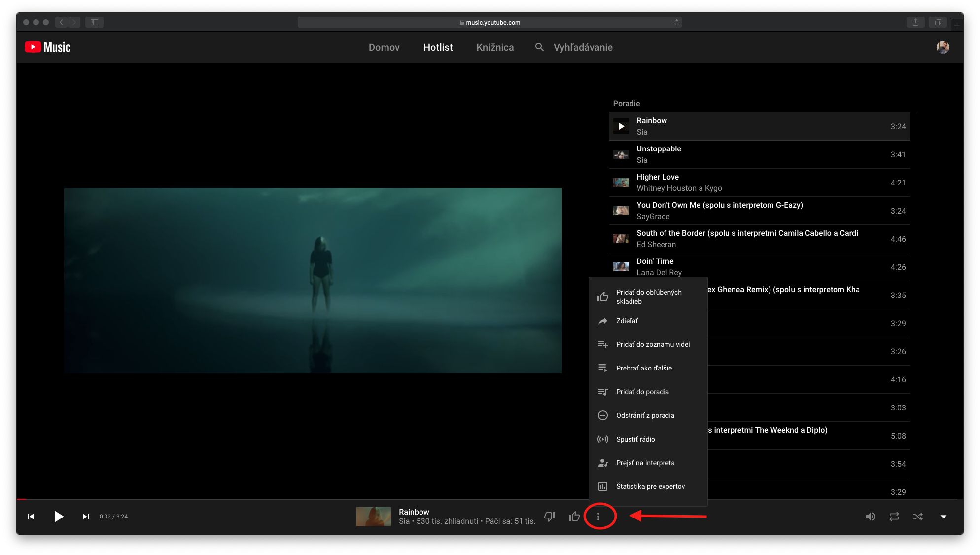The width and height of the screenshot is (980, 555).
Task: Choose Pridať do obľúbených skladieb
Action: (648, 296)
